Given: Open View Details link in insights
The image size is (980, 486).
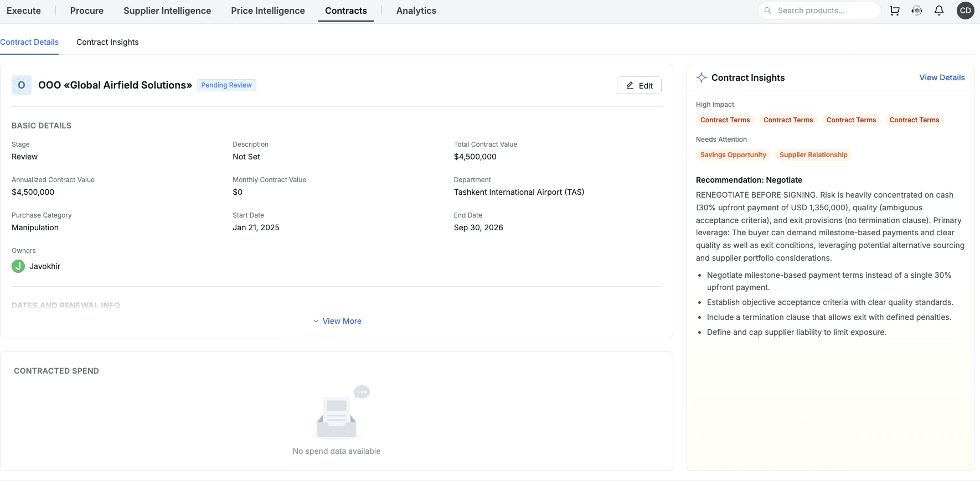Looking at the screenshot, I should pyautogui.click(x=942, y=77).
